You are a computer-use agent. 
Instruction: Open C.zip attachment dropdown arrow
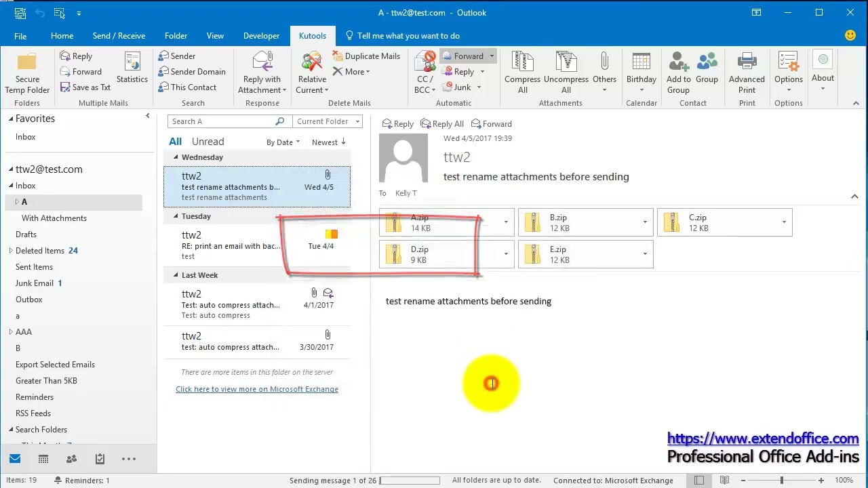[x=784, y=222]
